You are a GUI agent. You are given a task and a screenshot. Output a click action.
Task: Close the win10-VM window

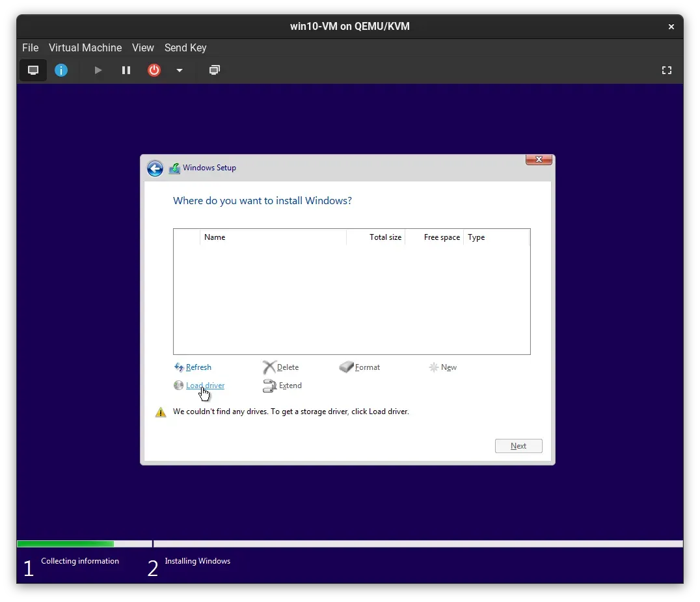[x=671, y=27]
